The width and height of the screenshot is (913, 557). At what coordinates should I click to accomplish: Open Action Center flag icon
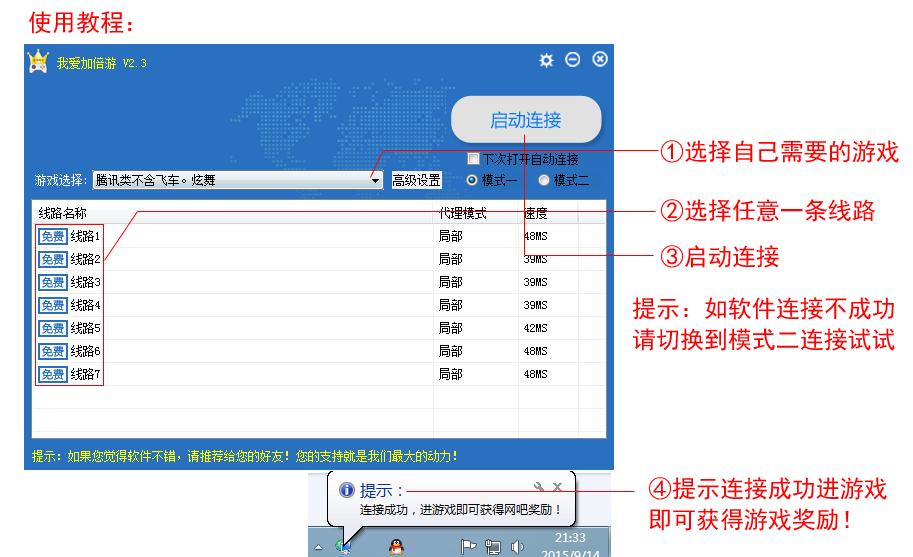pyautogui.click(x=468, y=547)
